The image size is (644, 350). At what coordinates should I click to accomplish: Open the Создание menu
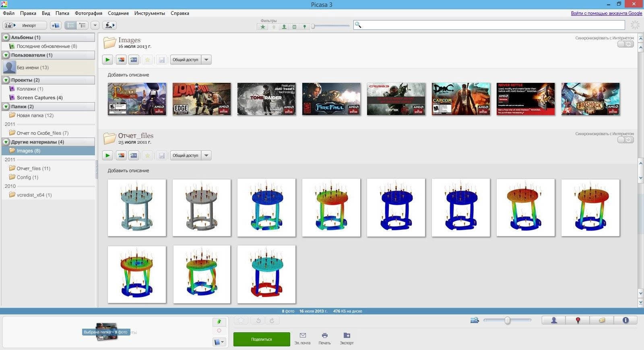point(118,13)
